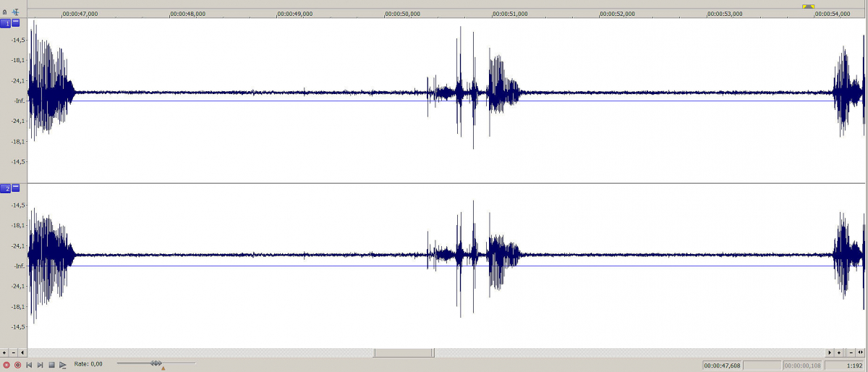Zoom in time with bottom-right plus button
868x372 pixels.
(x=839, y=352)
